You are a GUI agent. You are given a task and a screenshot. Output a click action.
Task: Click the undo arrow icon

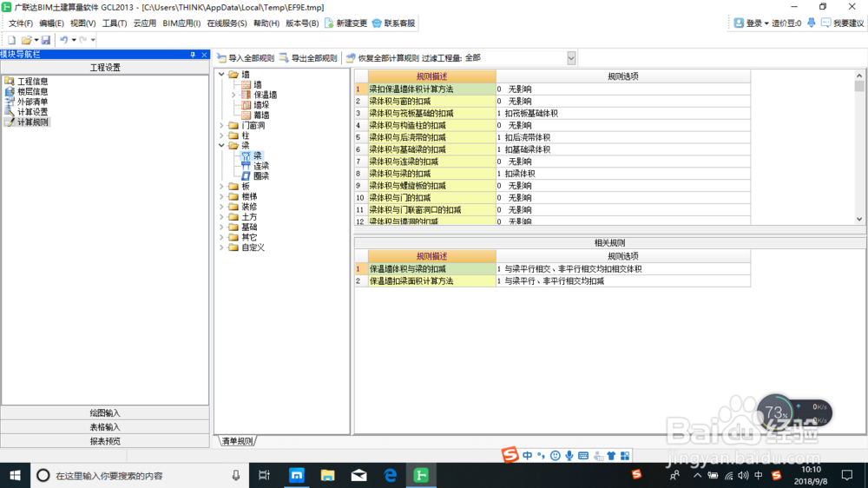coord(63,40)
